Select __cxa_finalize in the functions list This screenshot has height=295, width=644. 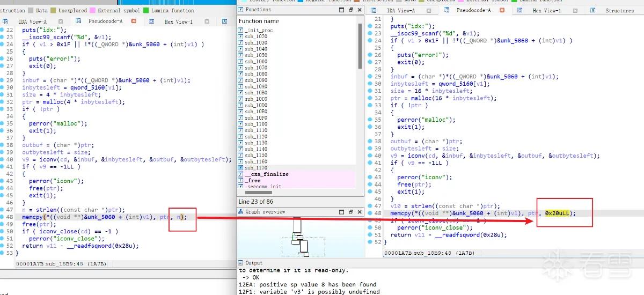pos(267,174)
